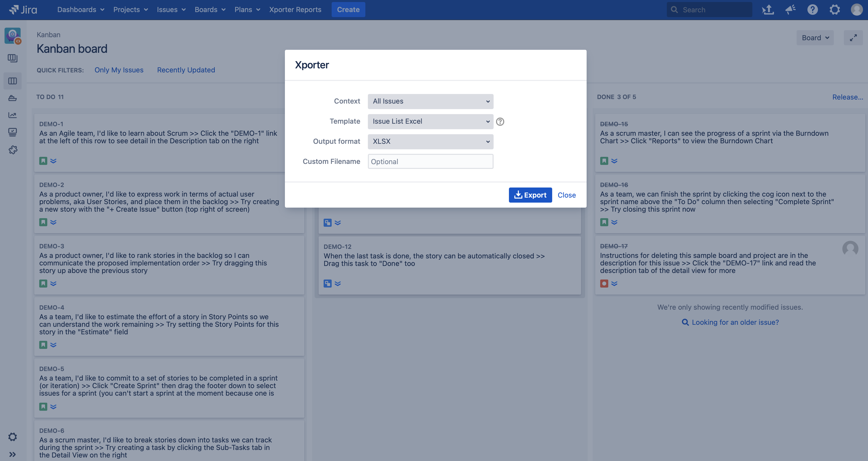Click the Export button
868x461 pixels.
[x=530, y=195]
